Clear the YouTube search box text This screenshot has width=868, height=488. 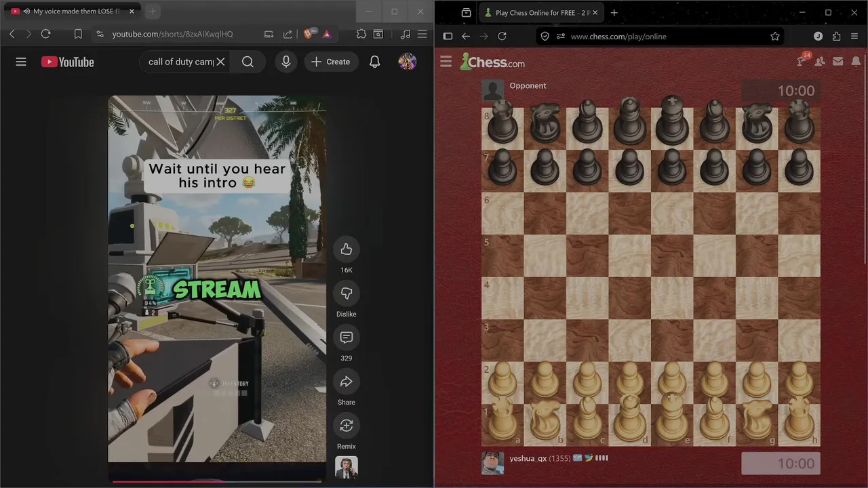coord(220,62)
